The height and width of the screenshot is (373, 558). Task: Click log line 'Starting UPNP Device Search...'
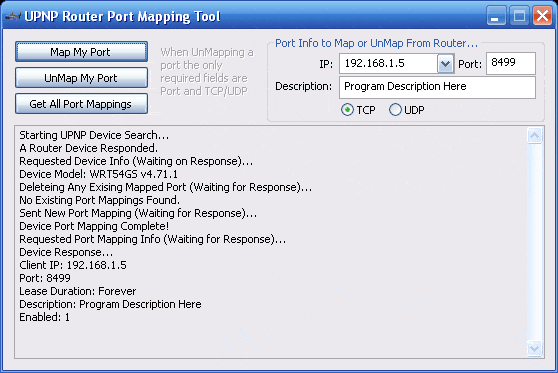pyautogui.click(x=94, y=135)
